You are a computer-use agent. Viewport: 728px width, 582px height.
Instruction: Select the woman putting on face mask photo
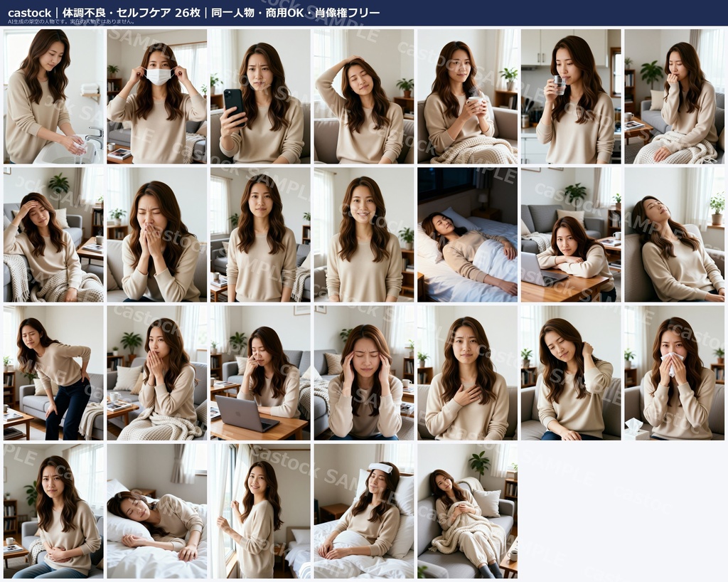point(157,96)
